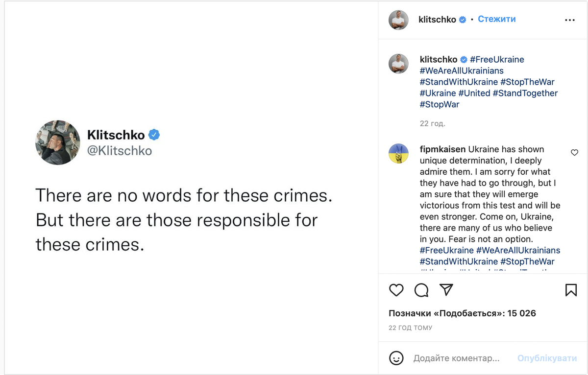Open the #StandWithUkraine hashtag in caption
Image resolution: width=588 pixels, height=375 pixels.
pos(459,82)
